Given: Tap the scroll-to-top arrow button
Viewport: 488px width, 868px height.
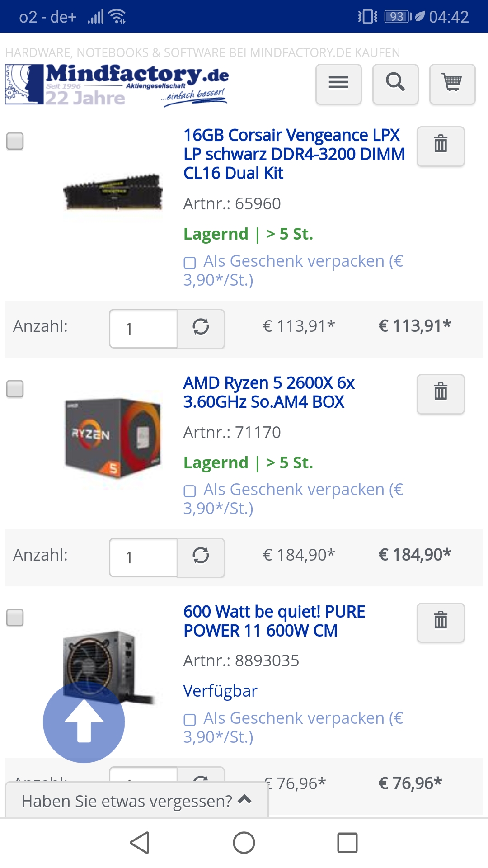Looking at the screenshot, I should (84, 722).
